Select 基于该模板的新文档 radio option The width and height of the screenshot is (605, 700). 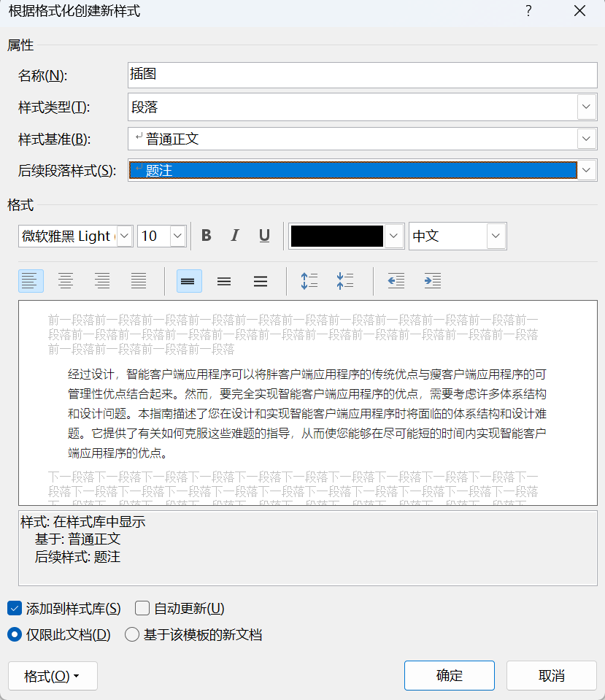(x=131, y=634)
